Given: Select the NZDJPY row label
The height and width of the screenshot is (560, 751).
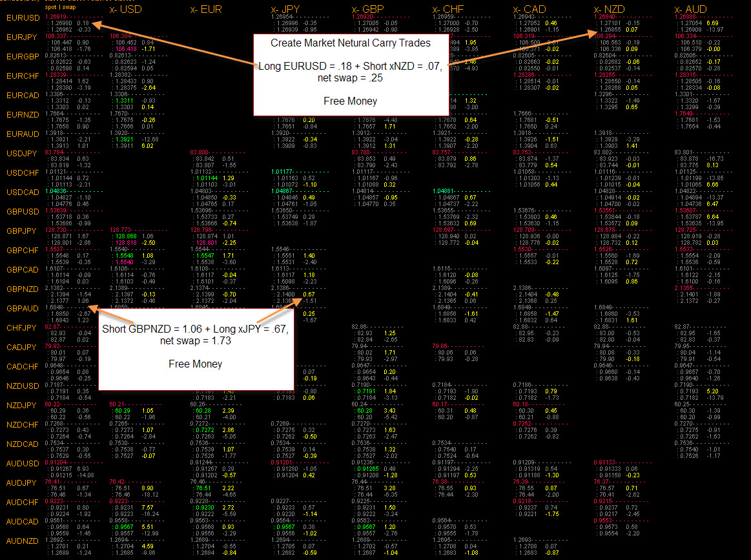Looking at the screenshot, I should click(x=21, y=405).
